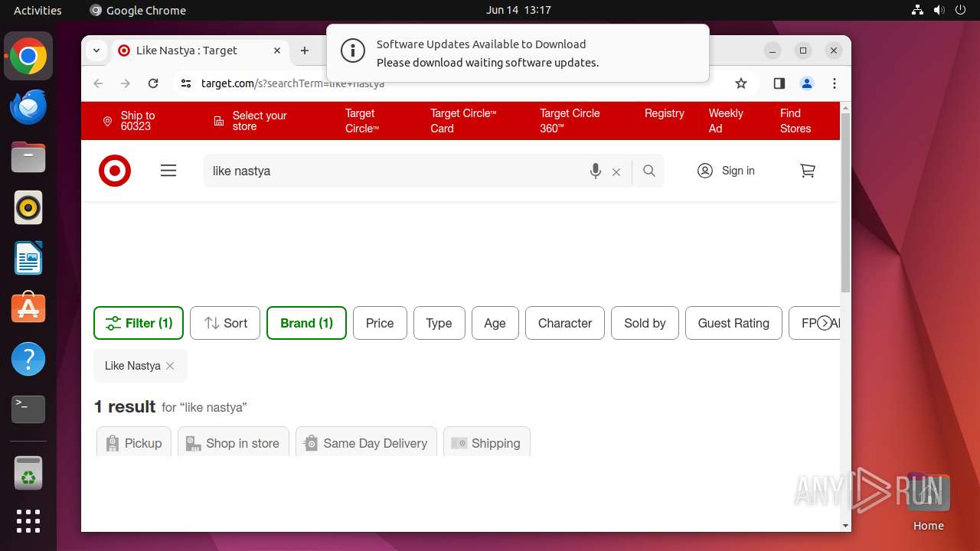Expand the Guest Rating filter
The height and width of the screenshot is (551, 980).
733,323
